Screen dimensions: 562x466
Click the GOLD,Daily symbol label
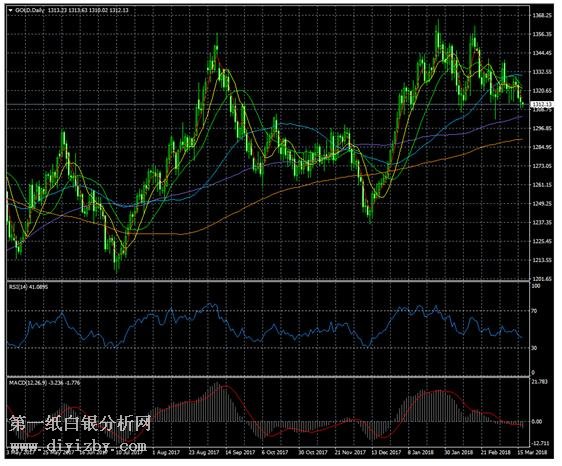click(30, 10)
